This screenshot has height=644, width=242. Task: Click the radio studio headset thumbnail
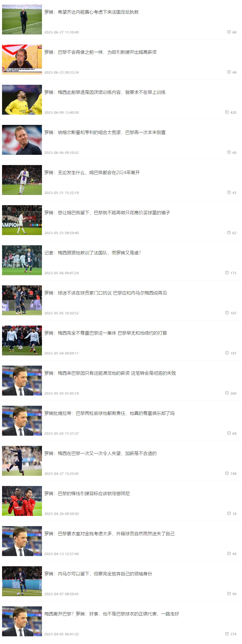coord(22,59)
